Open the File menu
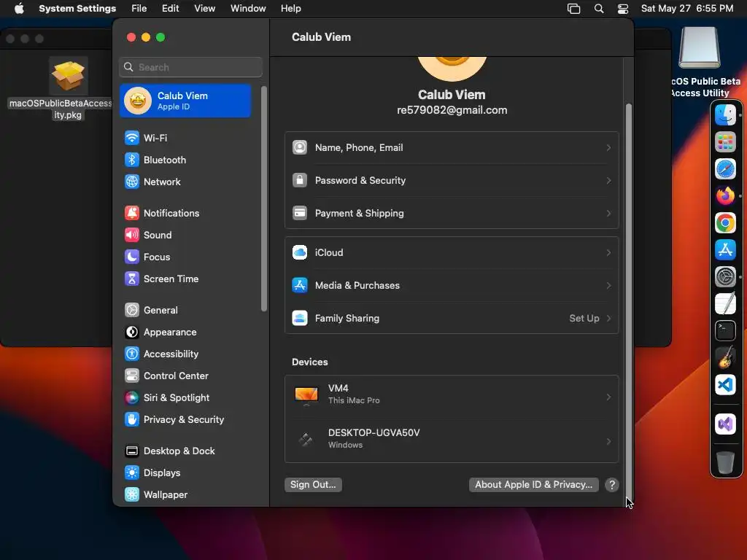This screenshot has height=560, width=747. coord(139,9)
